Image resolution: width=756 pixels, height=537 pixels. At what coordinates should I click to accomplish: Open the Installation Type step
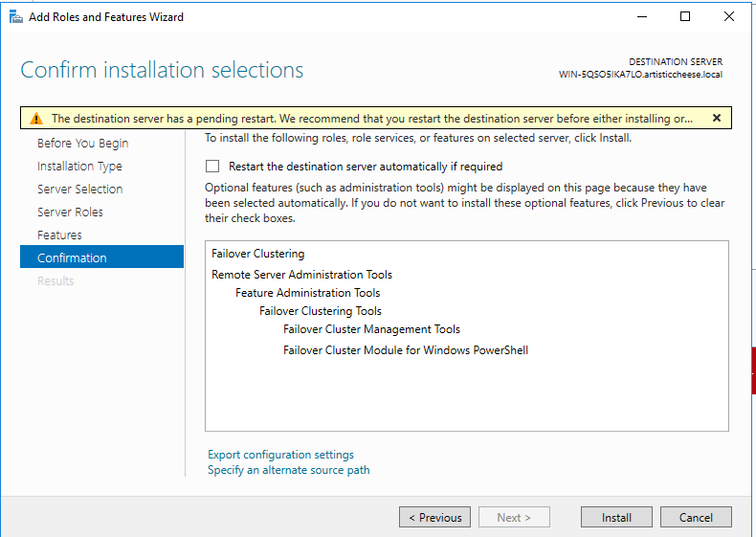[x=79, y=167]
